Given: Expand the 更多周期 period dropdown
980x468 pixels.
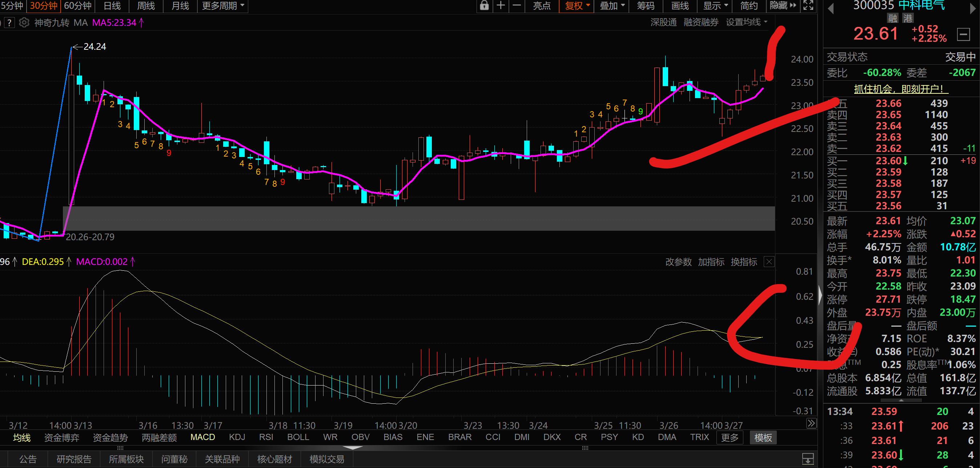Looking at the screenshot, I should pos(223,6).
